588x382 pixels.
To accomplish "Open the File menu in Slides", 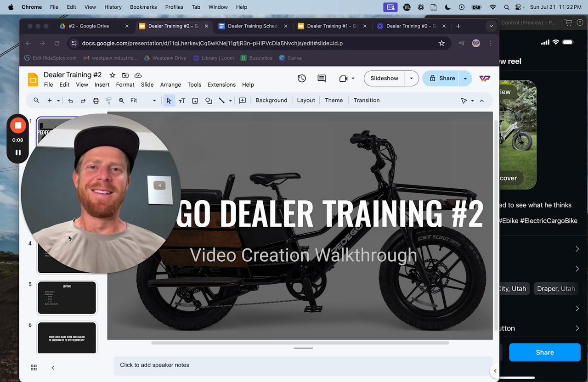I will coord(48,85).
